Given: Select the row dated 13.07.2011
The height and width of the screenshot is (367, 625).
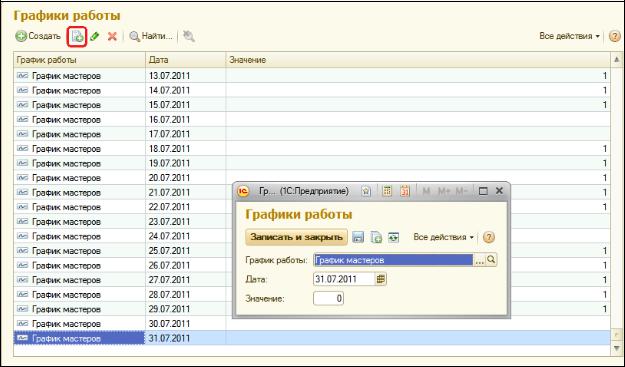Looking at the screenshot, I should pos(312,76).
